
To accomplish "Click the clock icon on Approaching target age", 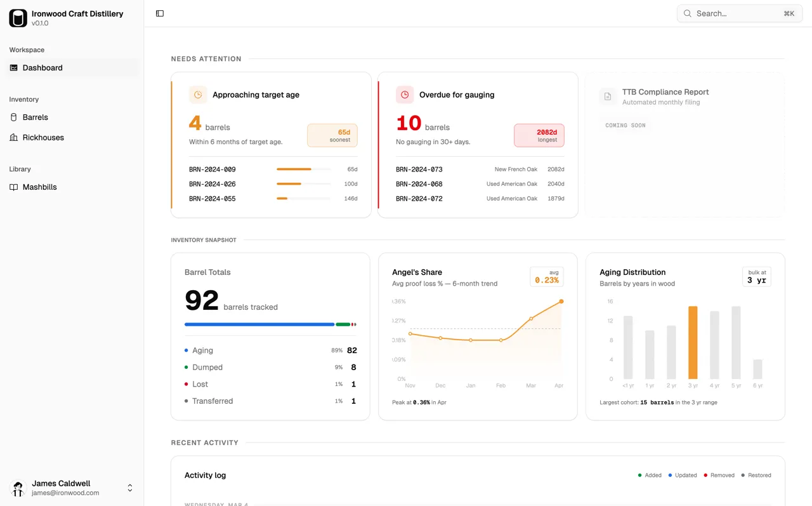I will 198,94.
